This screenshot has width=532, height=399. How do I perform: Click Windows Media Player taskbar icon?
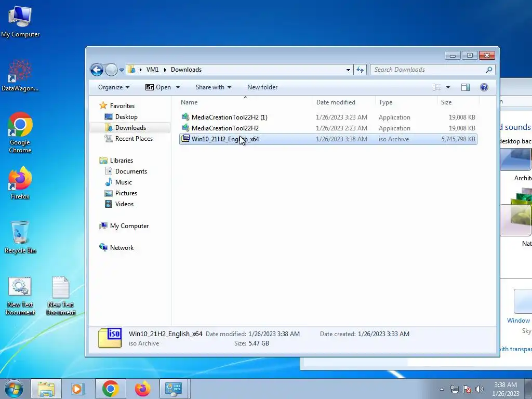(x=78, y=389)
